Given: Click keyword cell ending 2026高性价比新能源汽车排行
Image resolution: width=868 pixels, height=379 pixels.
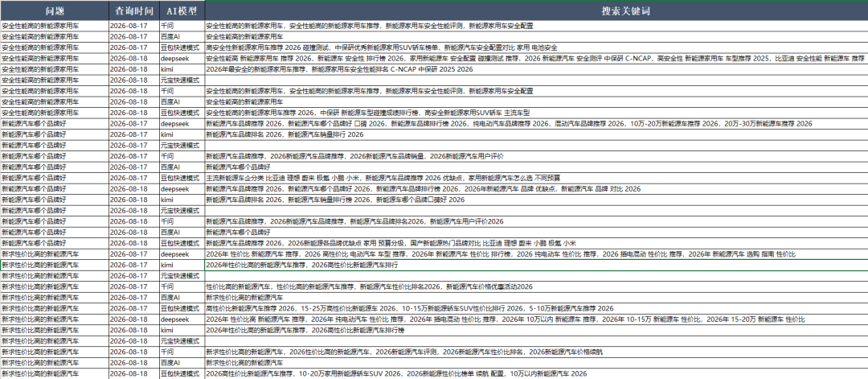Looking at the screenshot, I should coord(536,265).
